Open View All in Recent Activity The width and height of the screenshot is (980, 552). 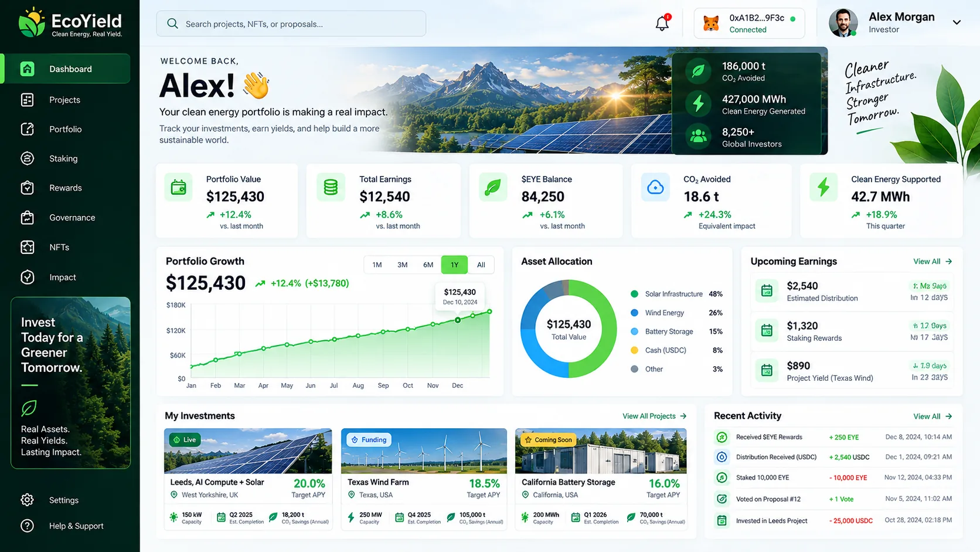933,416
